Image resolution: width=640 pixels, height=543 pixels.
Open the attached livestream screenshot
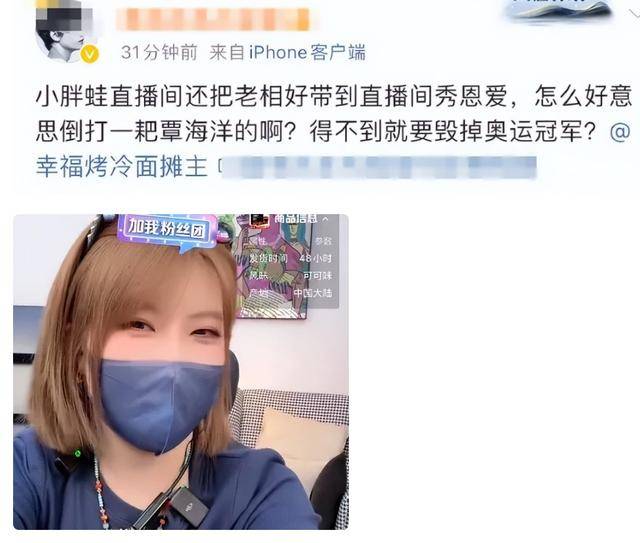pyautogui.click(x=181, y=372)
